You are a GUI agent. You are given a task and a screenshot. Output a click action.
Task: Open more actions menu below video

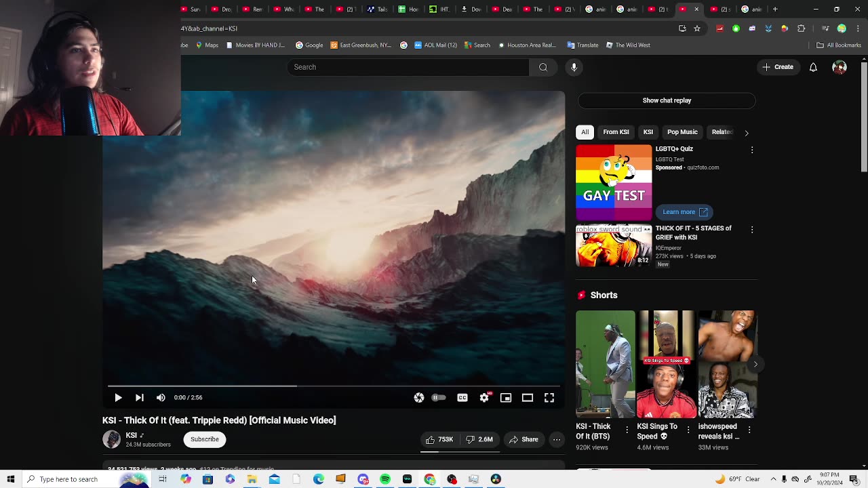coord(557,439)
